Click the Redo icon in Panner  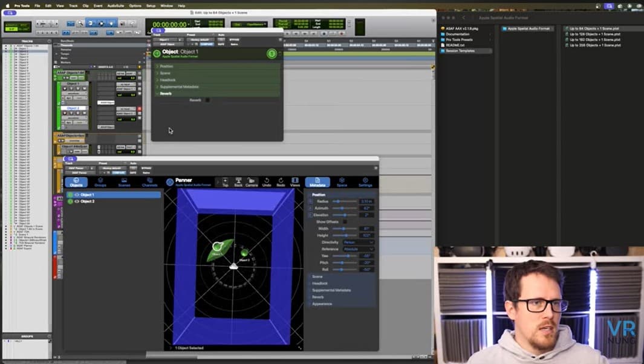tap(281, 182)
